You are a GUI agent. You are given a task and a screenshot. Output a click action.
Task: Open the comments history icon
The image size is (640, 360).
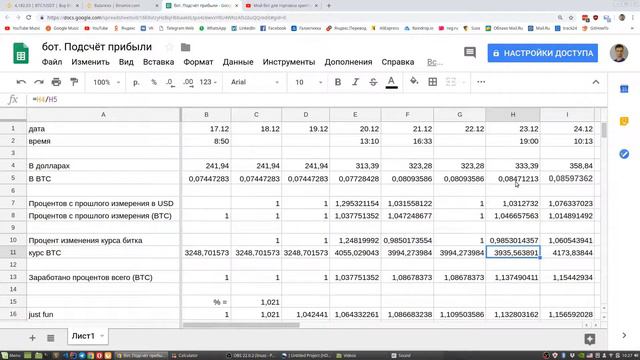(x=470, y=52)
